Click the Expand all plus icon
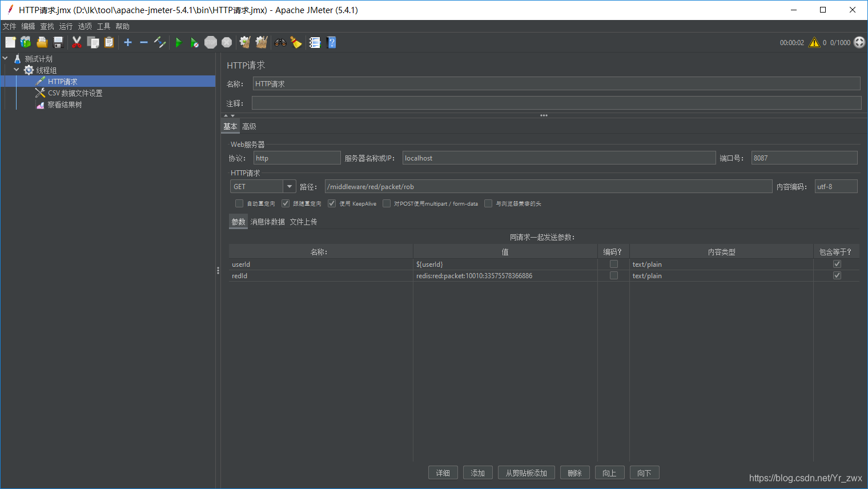This screenshot has height=489, width=868. pos(128,42)
